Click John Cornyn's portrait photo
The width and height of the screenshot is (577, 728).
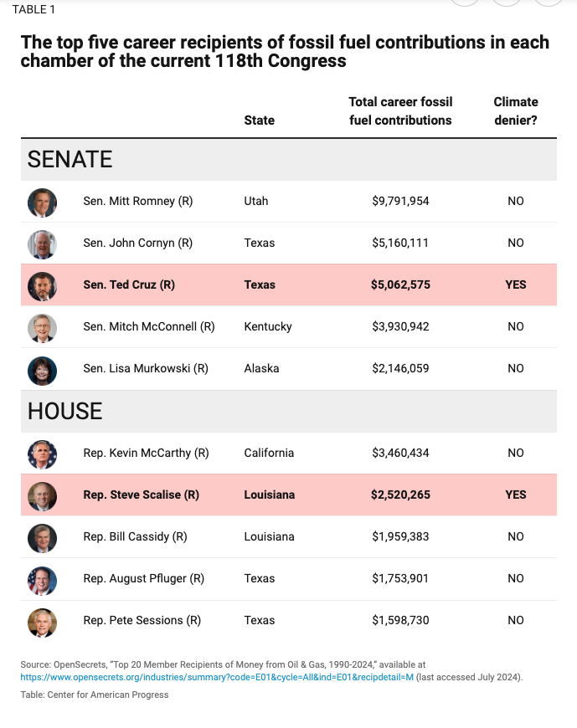tap(42, 244)
